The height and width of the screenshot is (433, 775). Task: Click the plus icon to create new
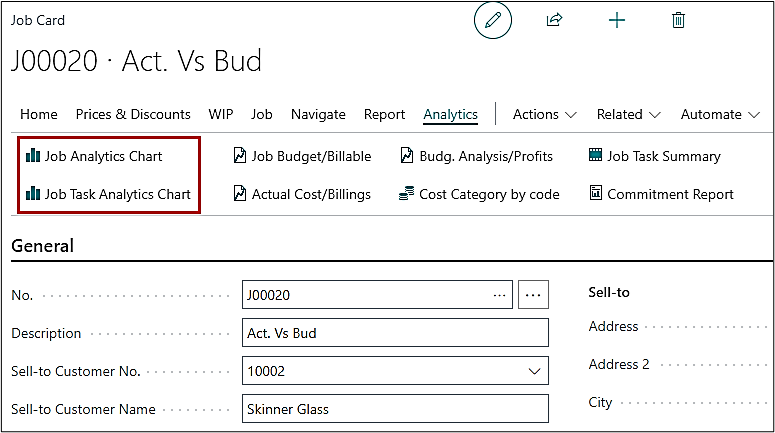pyautogui.click(x=617, y=20)
